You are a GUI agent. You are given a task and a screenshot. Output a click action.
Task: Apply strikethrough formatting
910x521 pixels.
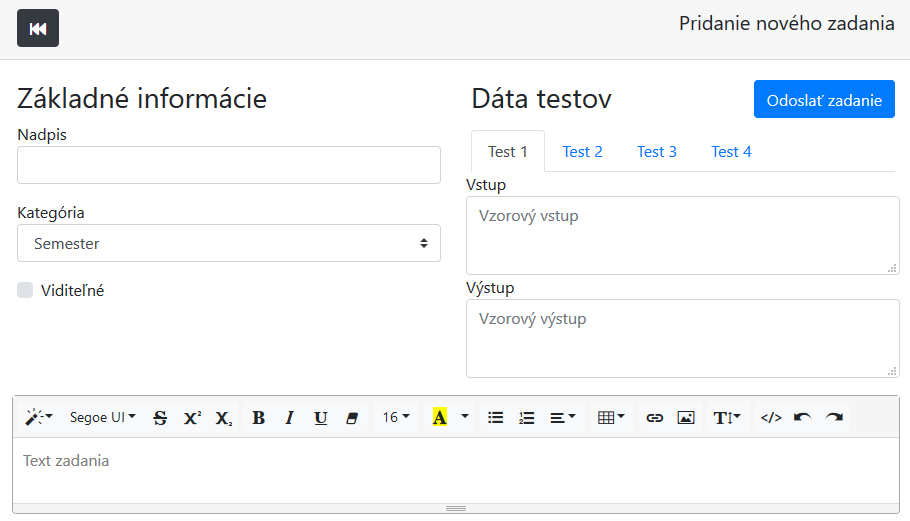tap(160, 417)
